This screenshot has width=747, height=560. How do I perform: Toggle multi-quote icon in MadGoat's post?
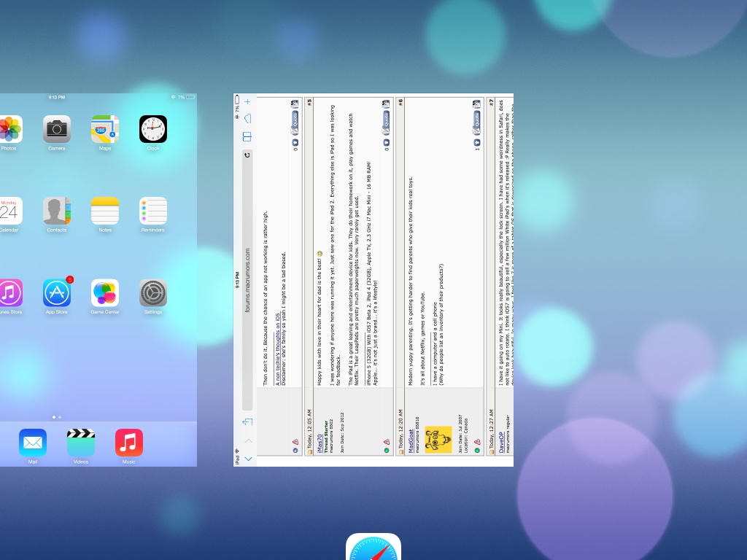pyautogui.click(x=476, y=104)
